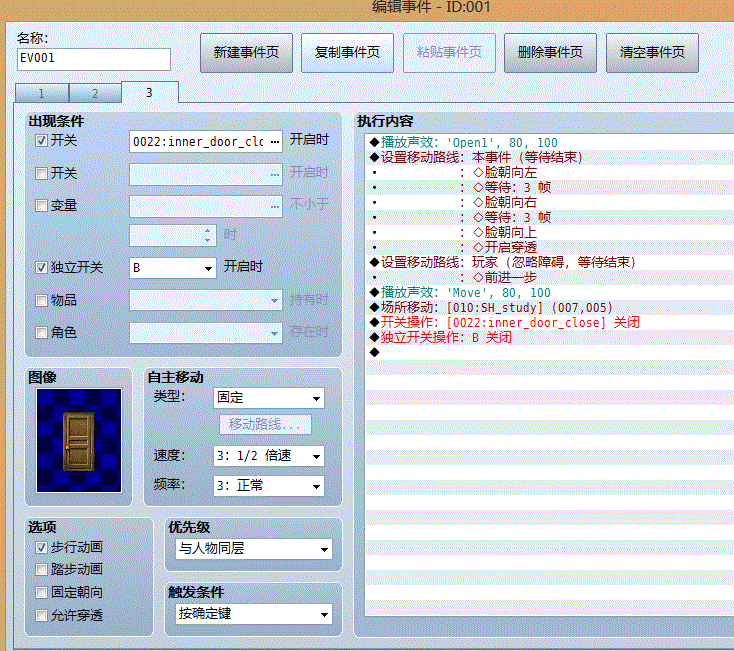This screenshot has height=651, width=734.
Task: Enable the 物品 condition checkbox
Action: [x=41, y=300]
